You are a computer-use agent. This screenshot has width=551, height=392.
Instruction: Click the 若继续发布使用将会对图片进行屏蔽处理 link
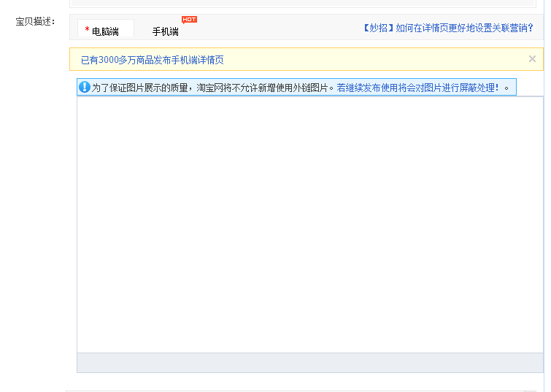pos(418,88)
